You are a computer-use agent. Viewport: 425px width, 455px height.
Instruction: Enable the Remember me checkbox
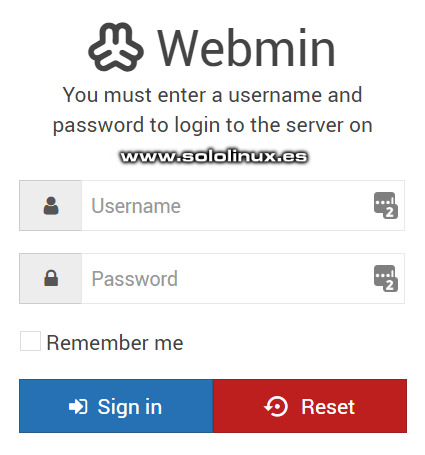pos(30,341)
